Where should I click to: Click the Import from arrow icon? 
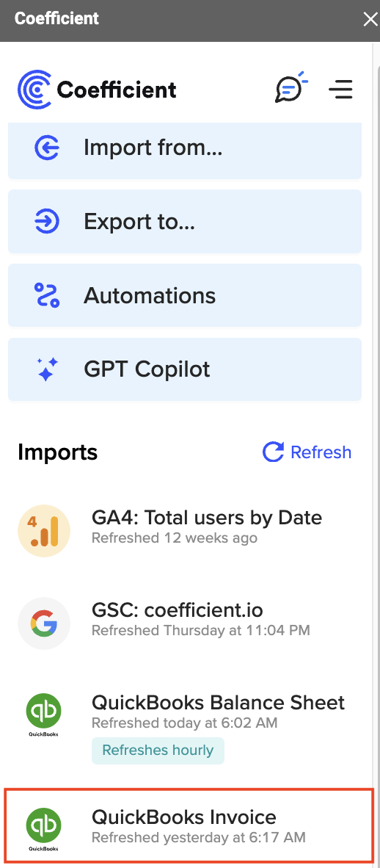[x=47, y=148]
